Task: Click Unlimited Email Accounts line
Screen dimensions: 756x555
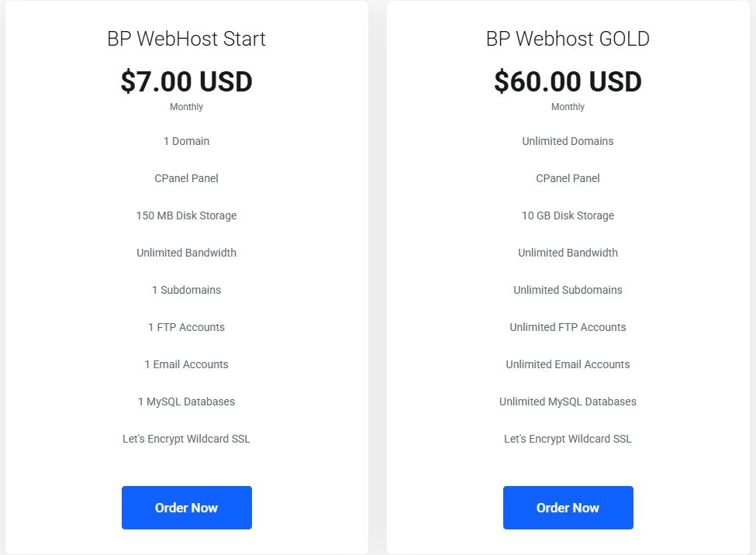Action: [x=568, y=364]
